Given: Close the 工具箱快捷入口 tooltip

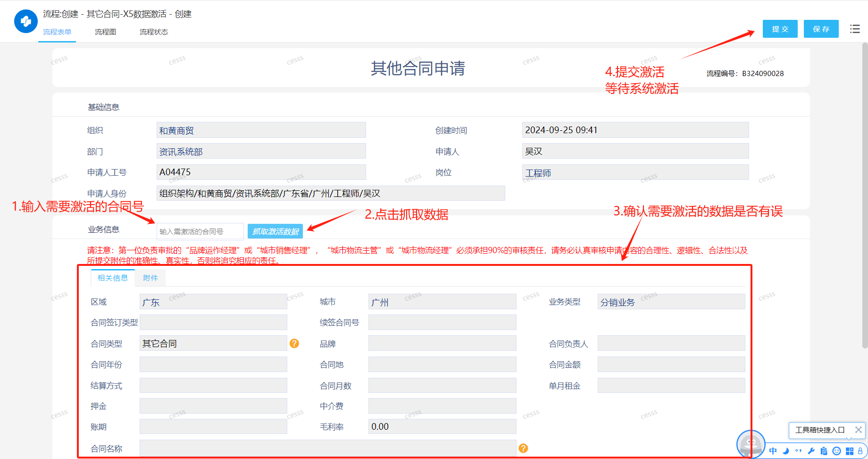Looking at the screenshot, I should point(858,430).
